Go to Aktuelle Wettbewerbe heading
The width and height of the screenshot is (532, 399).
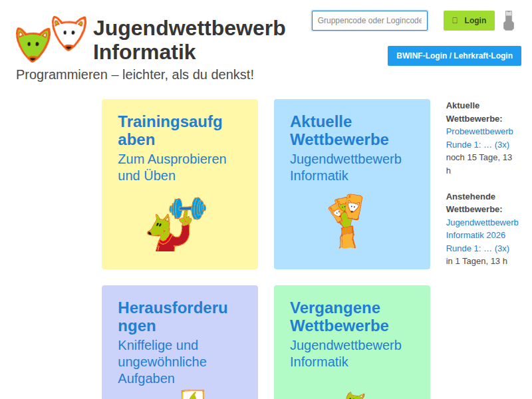339,130
